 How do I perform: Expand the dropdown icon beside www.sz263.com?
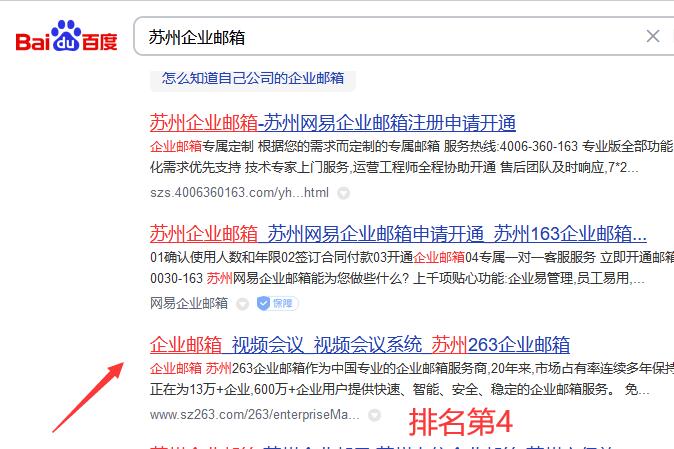coord(375,415)
